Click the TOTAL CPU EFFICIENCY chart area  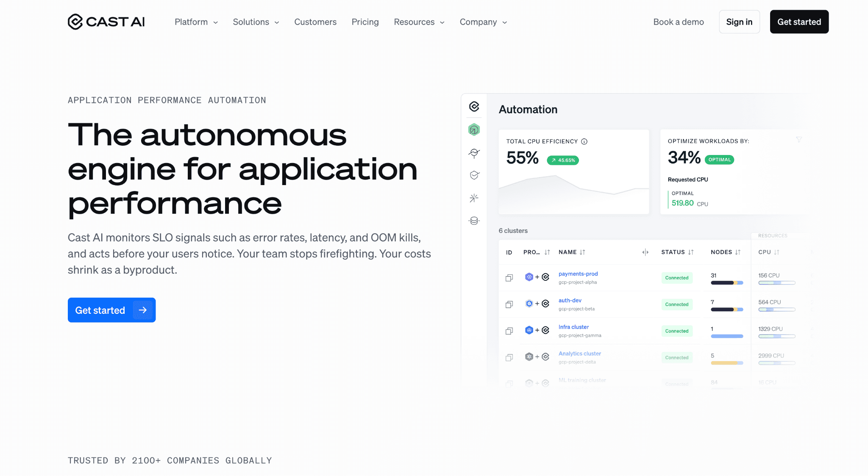[574, 194]
